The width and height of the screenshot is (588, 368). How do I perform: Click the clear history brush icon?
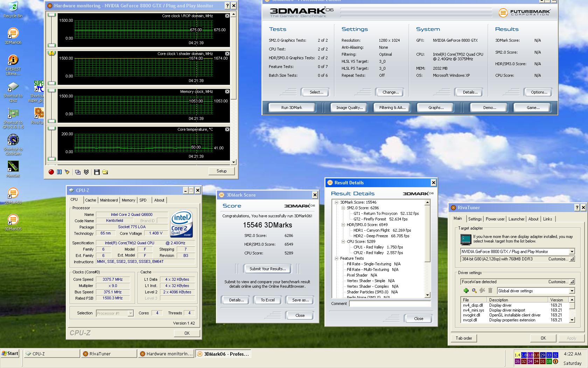[67, 172]
